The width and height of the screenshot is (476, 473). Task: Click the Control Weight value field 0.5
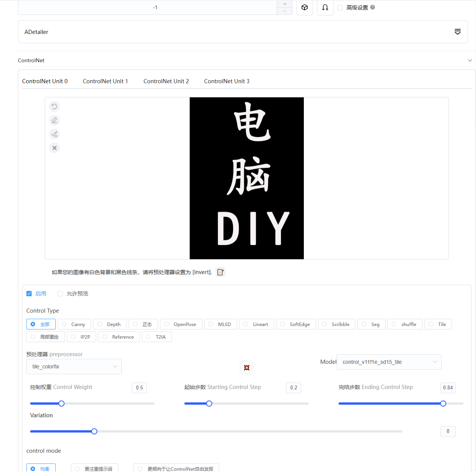(139, 387)
